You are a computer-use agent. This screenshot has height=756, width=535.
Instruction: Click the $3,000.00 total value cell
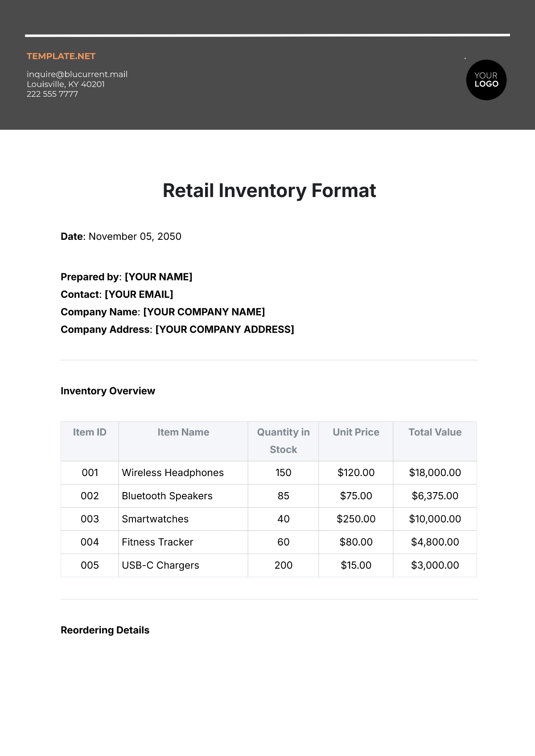click(x=435, y=565)
